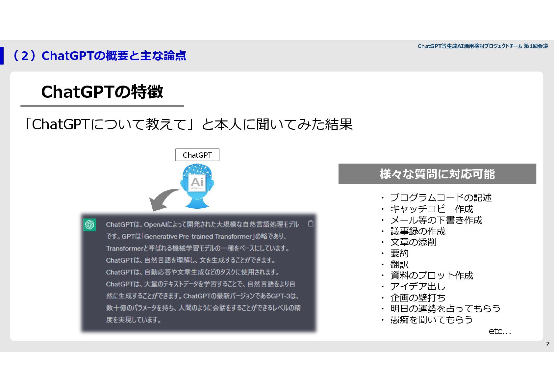554x392 pixels.
Task: Click the bullet 'プログラムコードの記述'
Action: click(x=441, y=197)
